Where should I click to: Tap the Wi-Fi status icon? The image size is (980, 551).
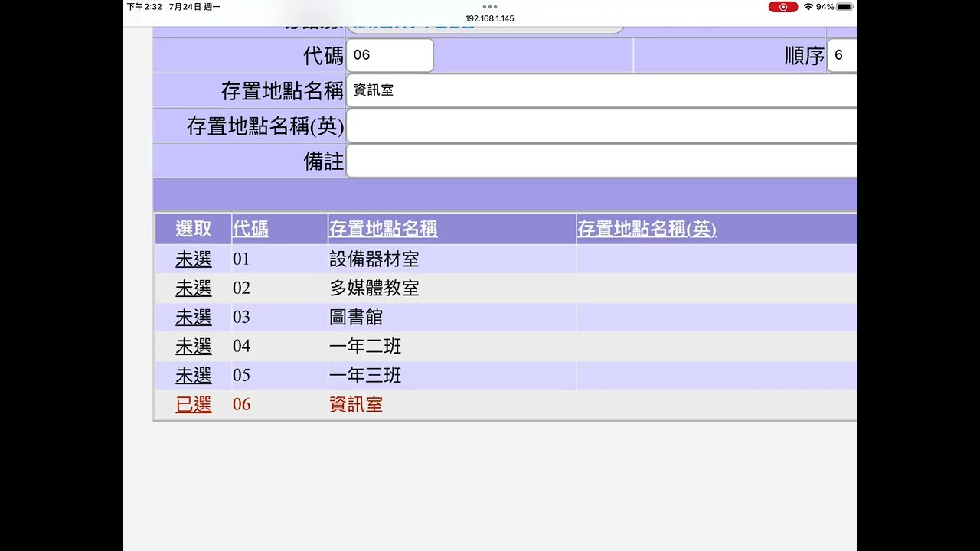[x=808, y=7]
